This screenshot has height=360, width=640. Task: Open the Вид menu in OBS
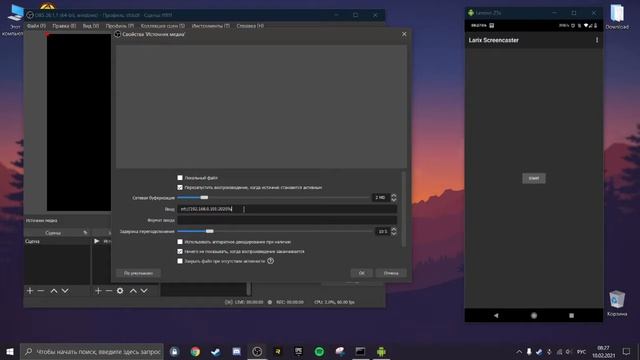[x=91, y=26]
